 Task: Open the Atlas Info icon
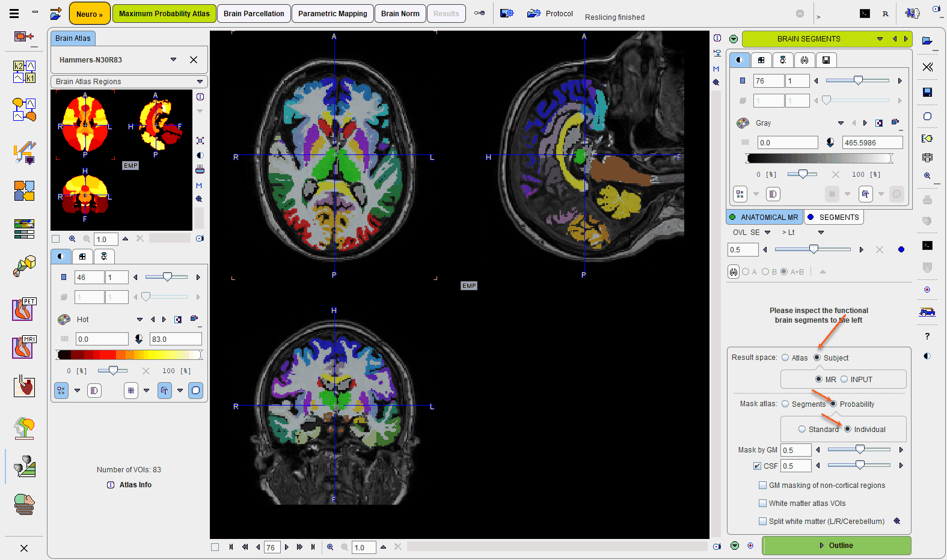111,485
